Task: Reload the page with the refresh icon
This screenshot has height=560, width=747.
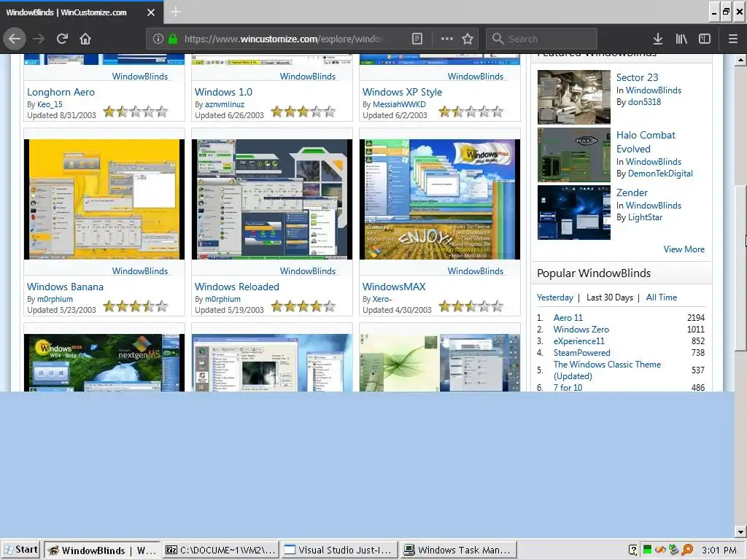Action: (62, 39)
